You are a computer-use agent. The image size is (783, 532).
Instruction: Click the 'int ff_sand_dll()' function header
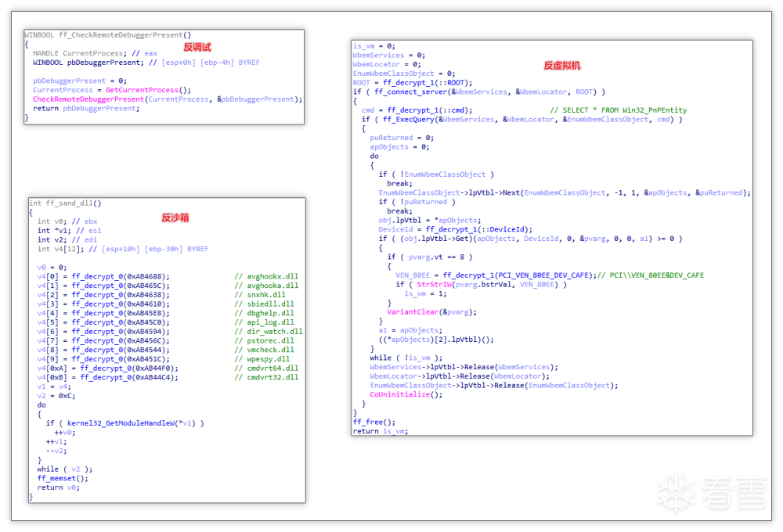66,203
